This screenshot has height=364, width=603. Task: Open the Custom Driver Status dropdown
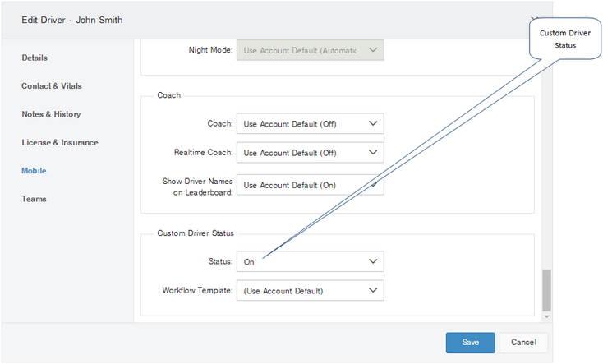310,261
